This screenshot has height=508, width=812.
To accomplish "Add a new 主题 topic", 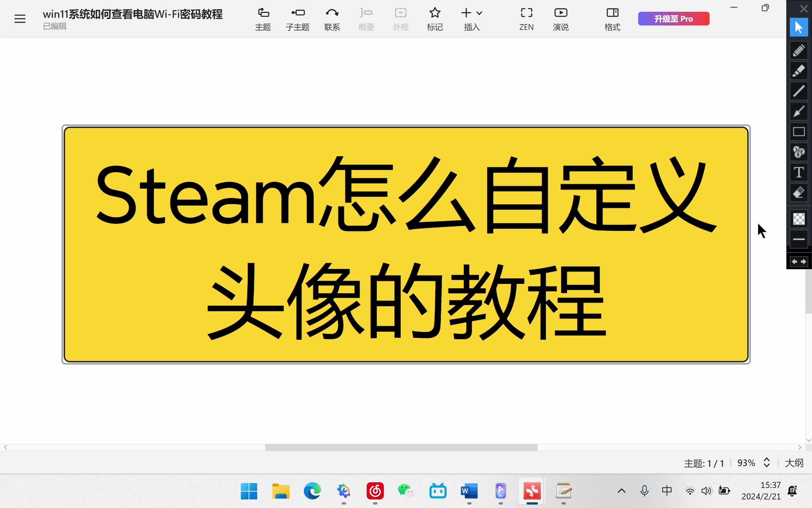I will coord(263,19).
